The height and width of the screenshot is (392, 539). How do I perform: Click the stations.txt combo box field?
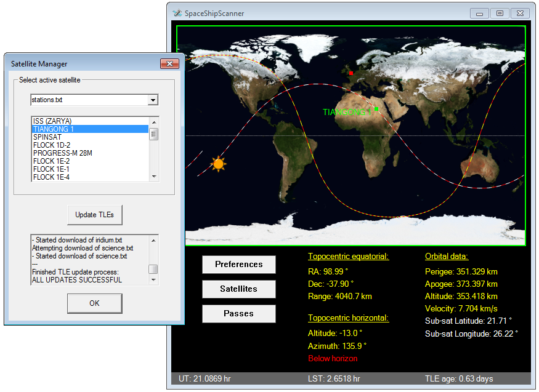click(x=94, y=100)
